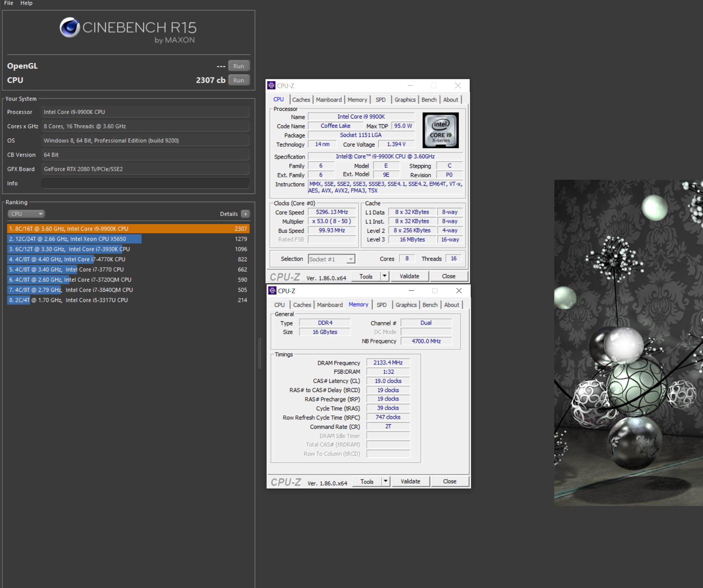Switch to About tab in upper CPU-Z
The width and height of the screenshot is (703, 588).
451,100
